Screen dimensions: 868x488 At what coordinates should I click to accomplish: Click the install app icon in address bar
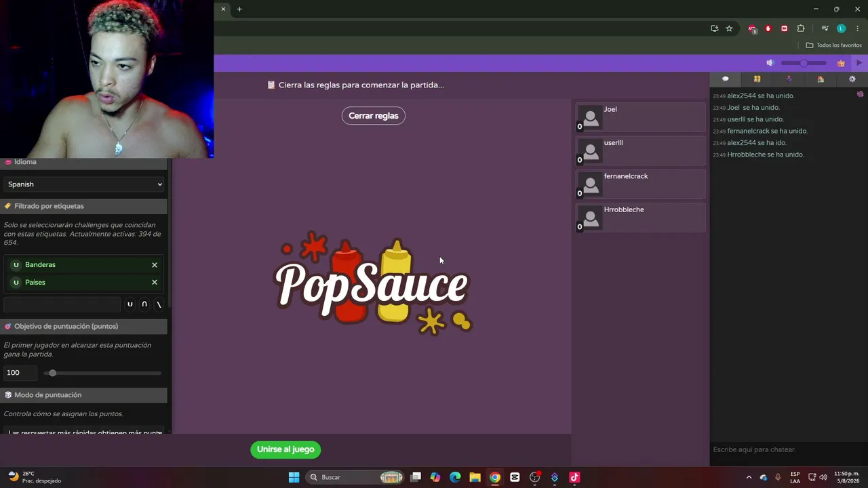[x=714, y=28]
